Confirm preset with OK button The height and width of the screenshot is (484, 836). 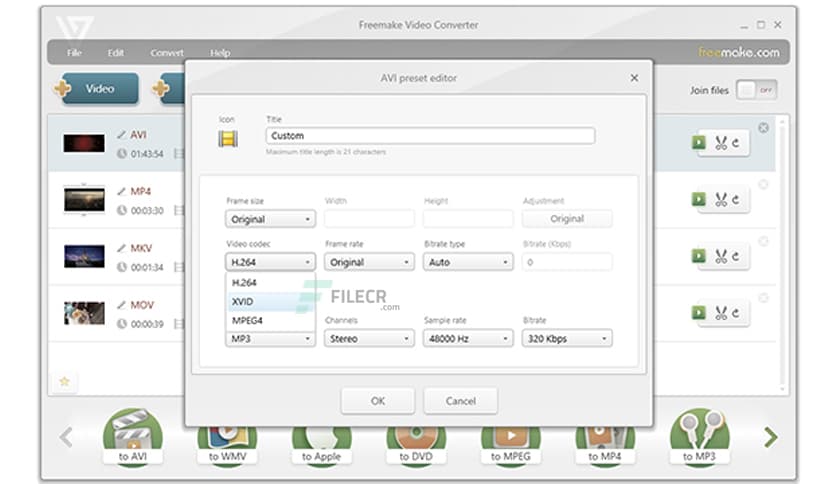coord(377,401)
